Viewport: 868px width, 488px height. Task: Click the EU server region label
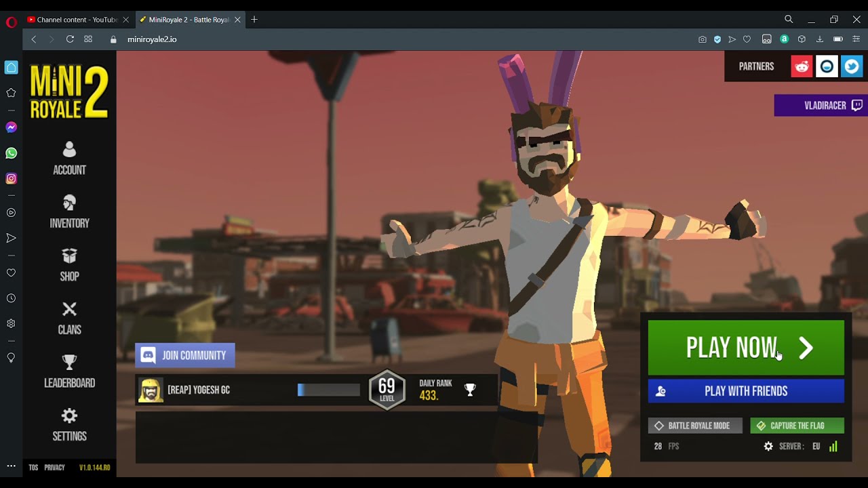(x=816, y=446)
